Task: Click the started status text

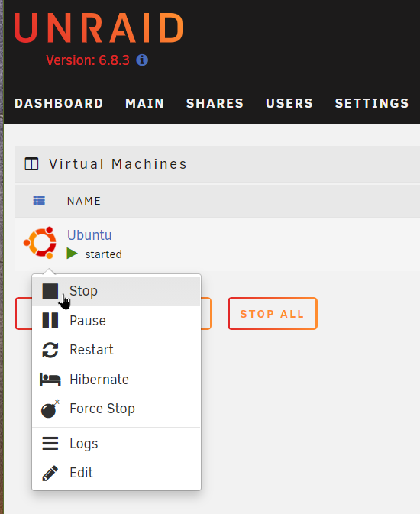Action: tap(104, 254)
